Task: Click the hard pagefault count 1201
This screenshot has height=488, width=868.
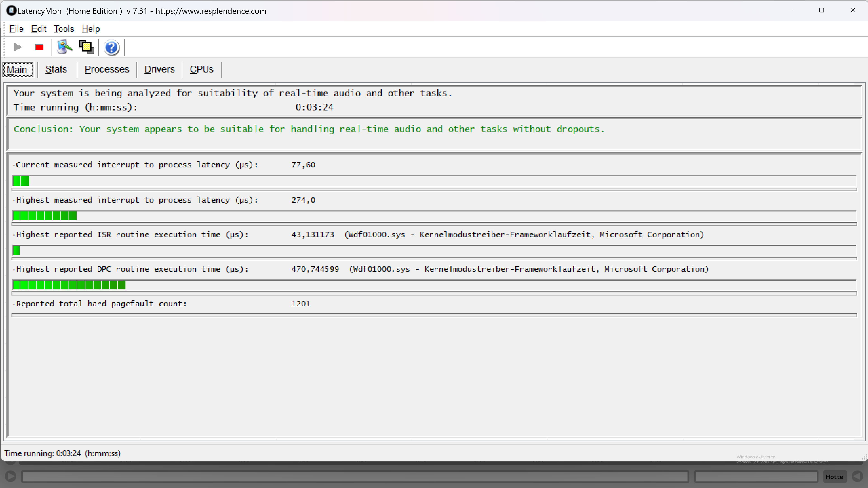Action: 301,304
